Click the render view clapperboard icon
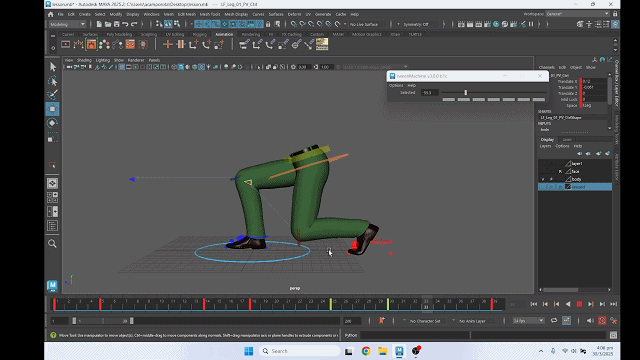 click(461, 24)
